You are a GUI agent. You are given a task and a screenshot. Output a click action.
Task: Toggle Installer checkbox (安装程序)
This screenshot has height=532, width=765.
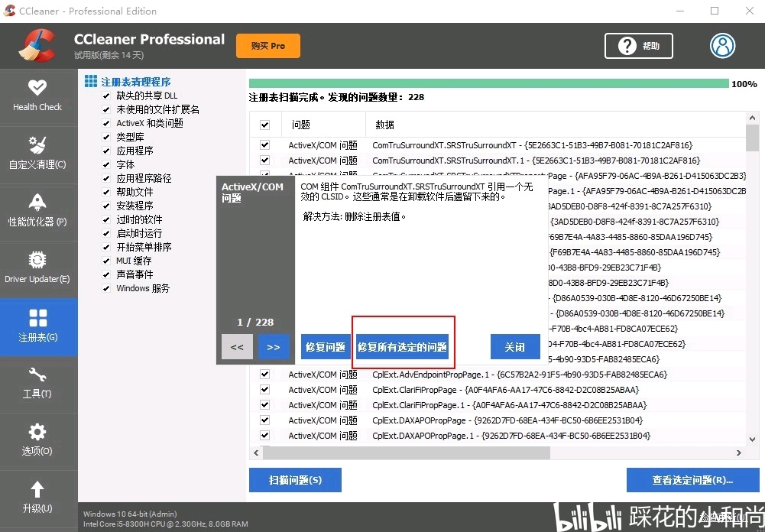pyautogui.click(x=106, y=206)
